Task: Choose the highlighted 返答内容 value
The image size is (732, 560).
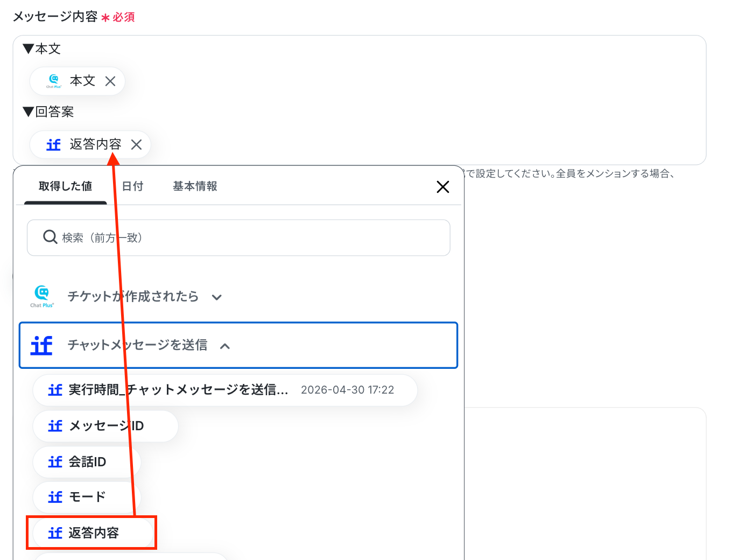Action: click(x=91, y=533)
